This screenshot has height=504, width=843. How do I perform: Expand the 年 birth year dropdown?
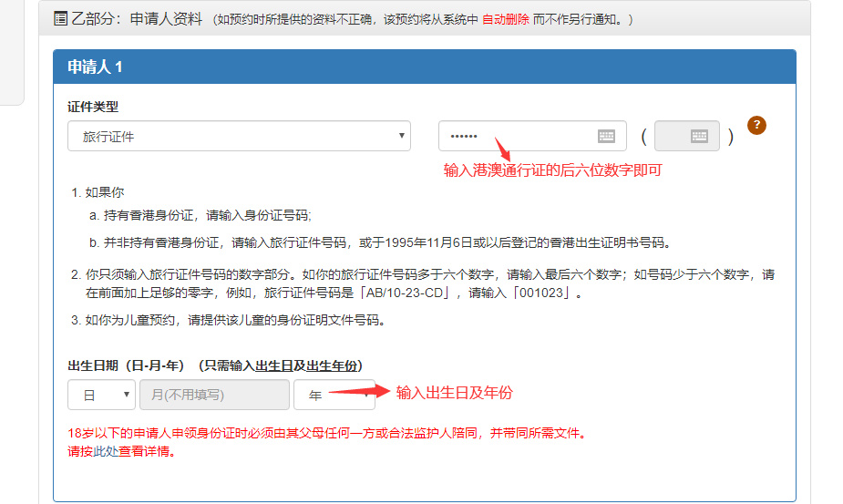334,395
